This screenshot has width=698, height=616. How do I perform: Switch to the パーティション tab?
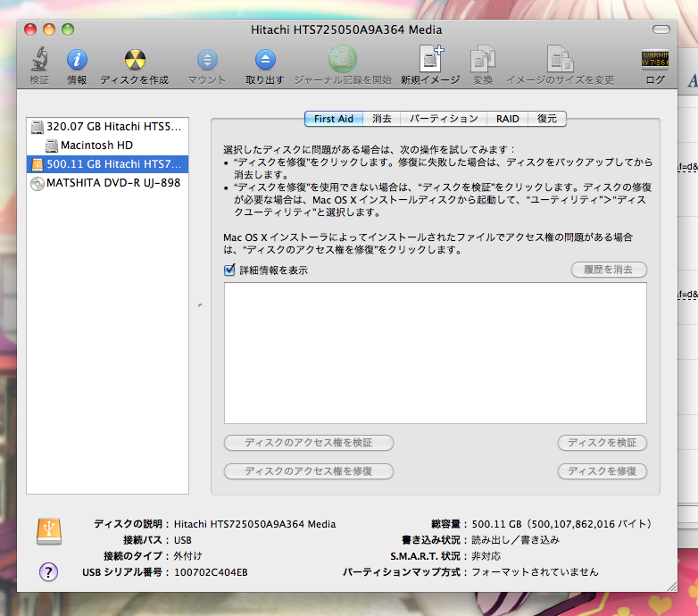(444, 119)
